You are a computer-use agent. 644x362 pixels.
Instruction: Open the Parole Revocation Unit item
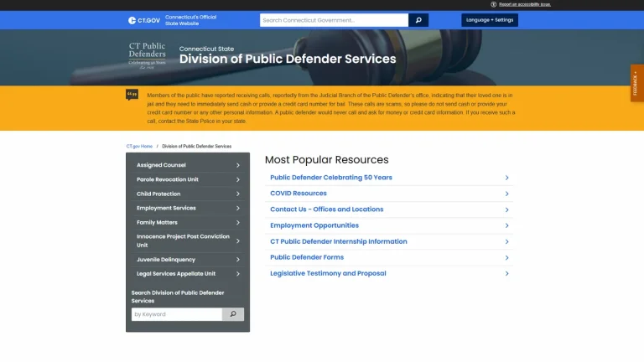(168, 179)
